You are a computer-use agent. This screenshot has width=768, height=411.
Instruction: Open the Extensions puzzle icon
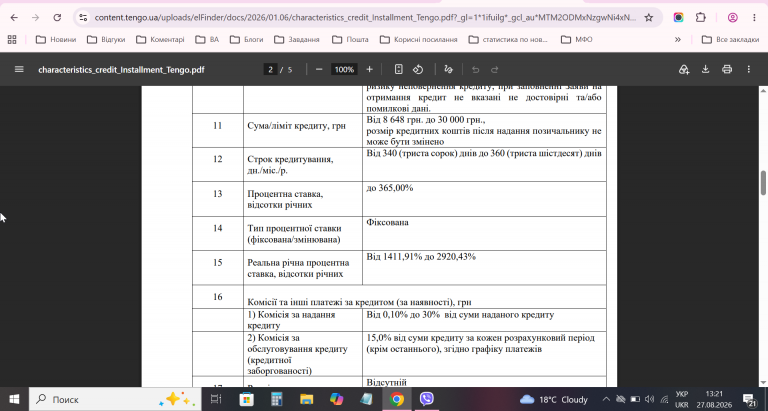pyautogui.click(x=700, y=18)
